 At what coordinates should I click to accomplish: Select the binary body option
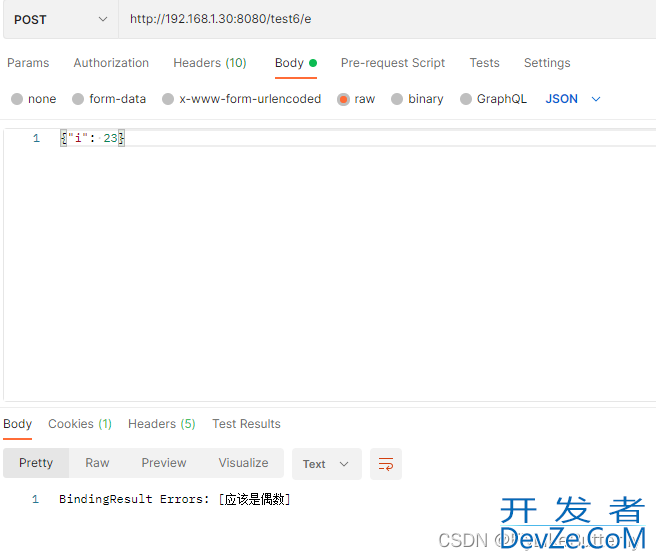pos(417,99)
